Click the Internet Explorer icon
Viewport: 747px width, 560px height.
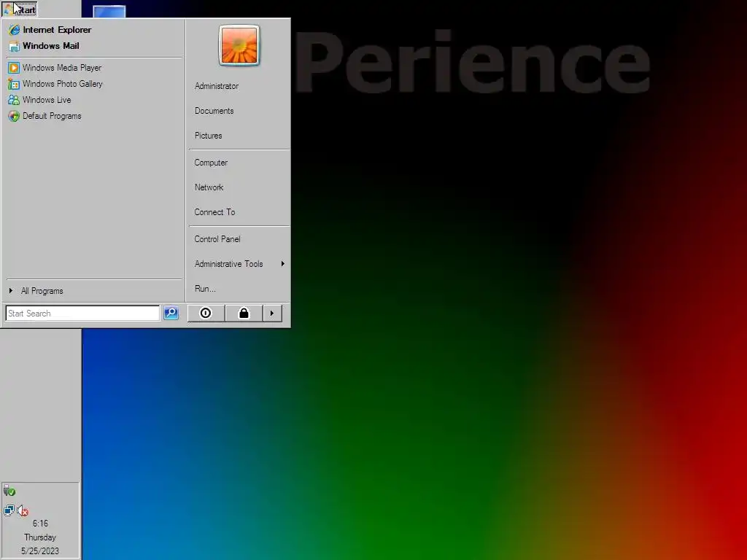point(15,29)
